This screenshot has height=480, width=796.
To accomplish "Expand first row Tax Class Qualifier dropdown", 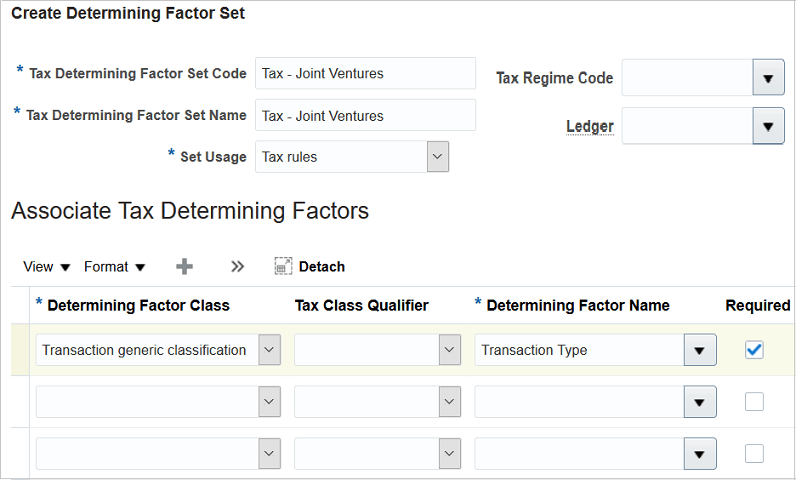I will pos(449,350).
